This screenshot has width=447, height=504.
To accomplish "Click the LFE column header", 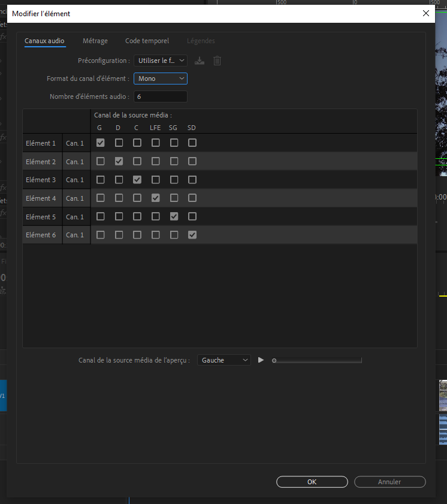I will click(x=155, y=128).
